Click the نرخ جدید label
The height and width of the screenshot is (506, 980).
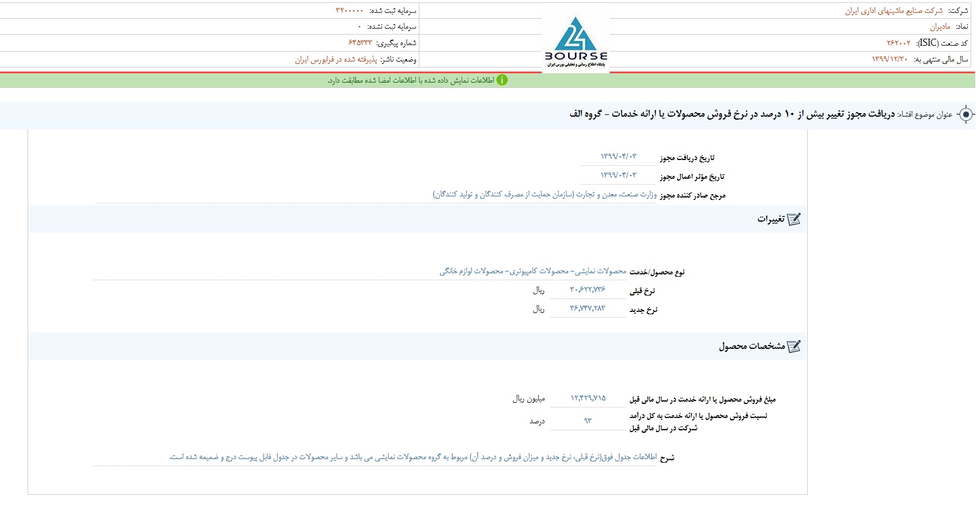coord(643,310)
